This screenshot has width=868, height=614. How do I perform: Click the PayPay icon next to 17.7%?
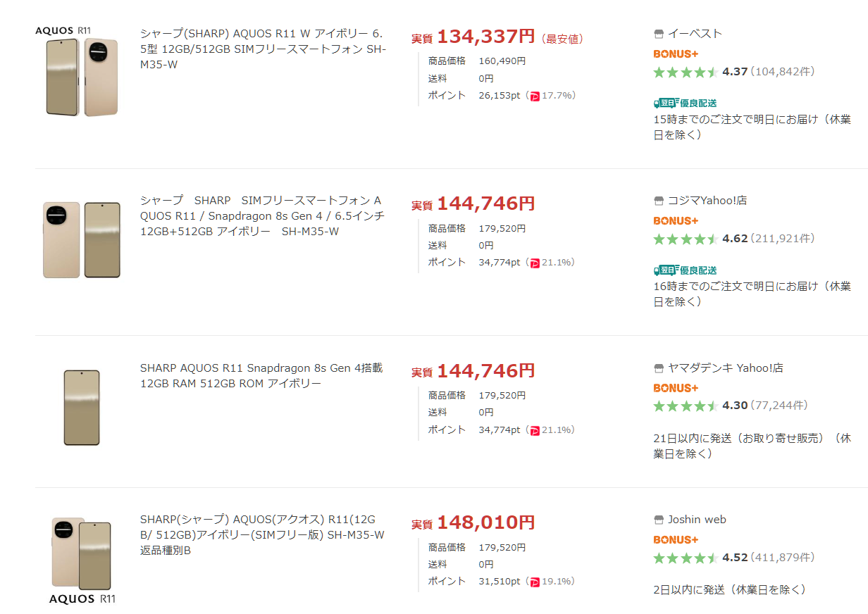pos(535,96)
